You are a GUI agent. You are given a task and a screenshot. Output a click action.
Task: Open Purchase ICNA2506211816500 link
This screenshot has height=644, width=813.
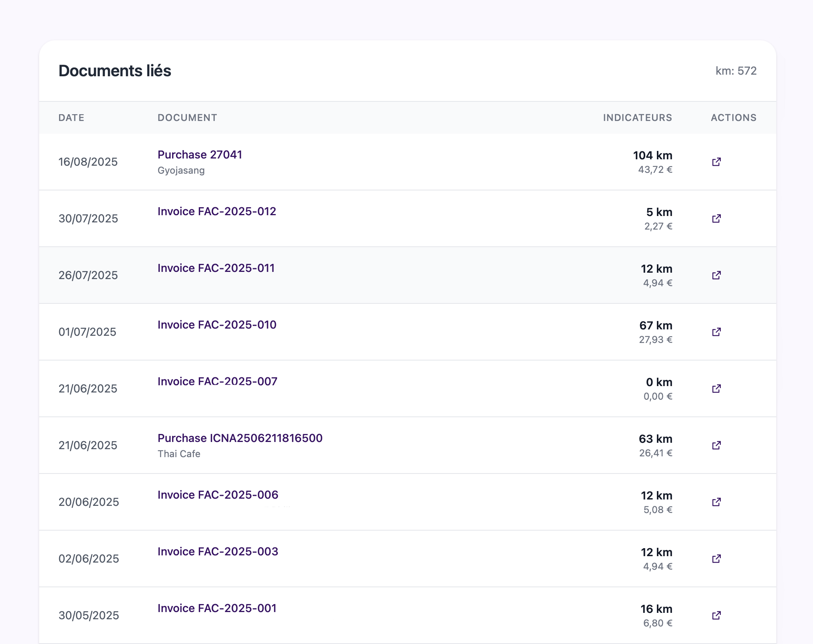(x=240, y=438)
